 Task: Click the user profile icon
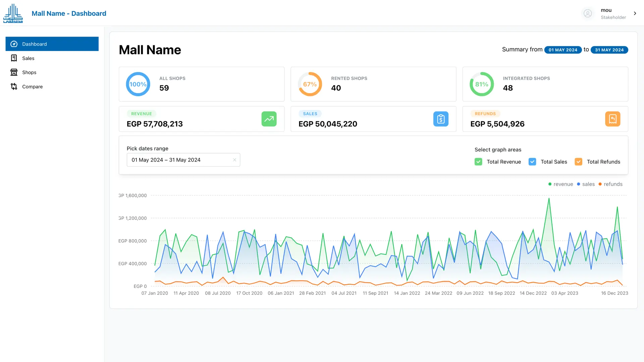click(x=588, y=13)
